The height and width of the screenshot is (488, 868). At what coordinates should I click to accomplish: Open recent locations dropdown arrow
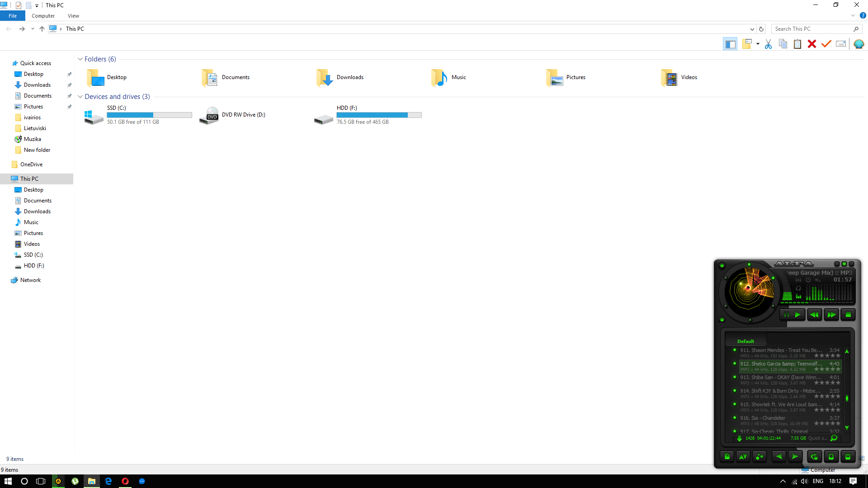tap(33, 29)
